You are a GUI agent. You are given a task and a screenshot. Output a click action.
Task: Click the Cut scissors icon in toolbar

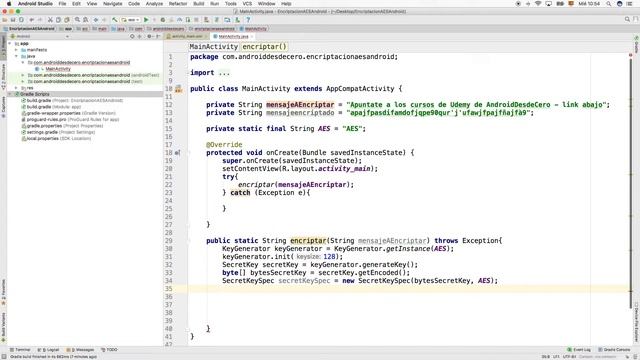(50, 20)
